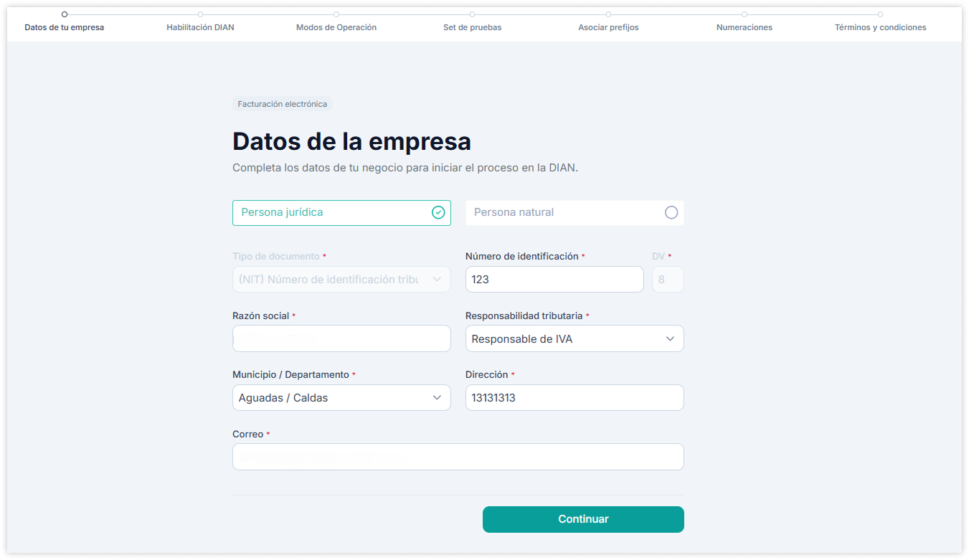Viewport: 969px width, 560px height.
Task: Click the step circle above Datos de tu empresa
Action: point(65,14)
